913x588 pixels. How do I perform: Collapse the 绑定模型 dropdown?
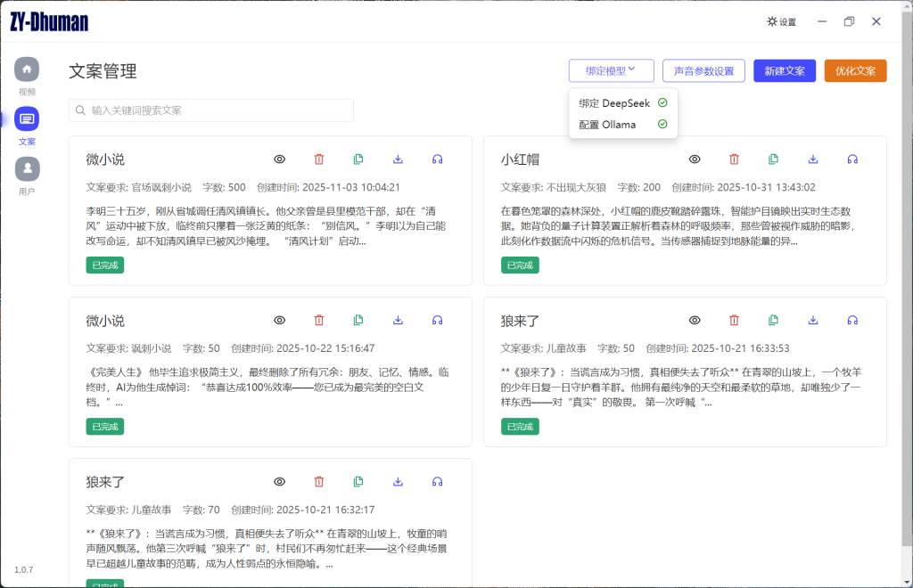point(611,70)
